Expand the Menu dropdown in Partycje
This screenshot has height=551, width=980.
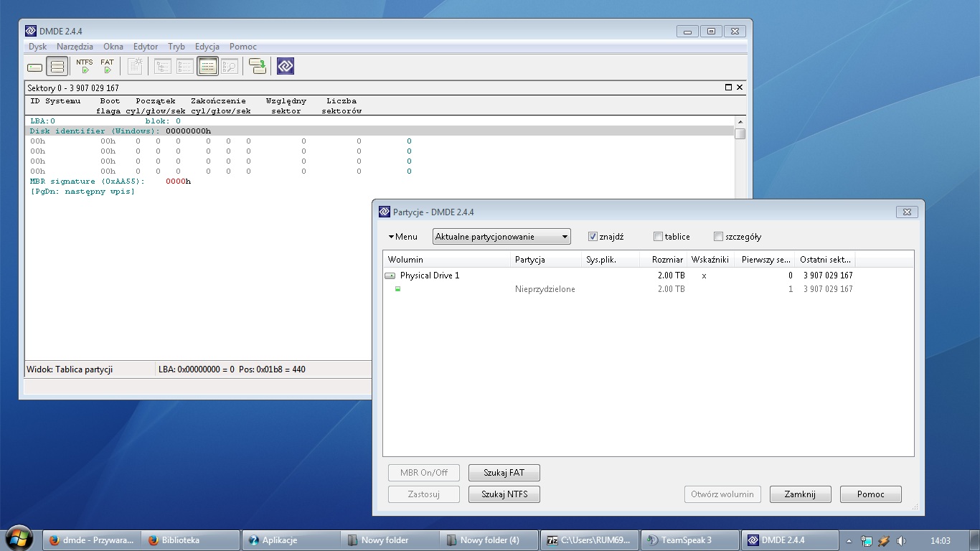coord(402,237)
